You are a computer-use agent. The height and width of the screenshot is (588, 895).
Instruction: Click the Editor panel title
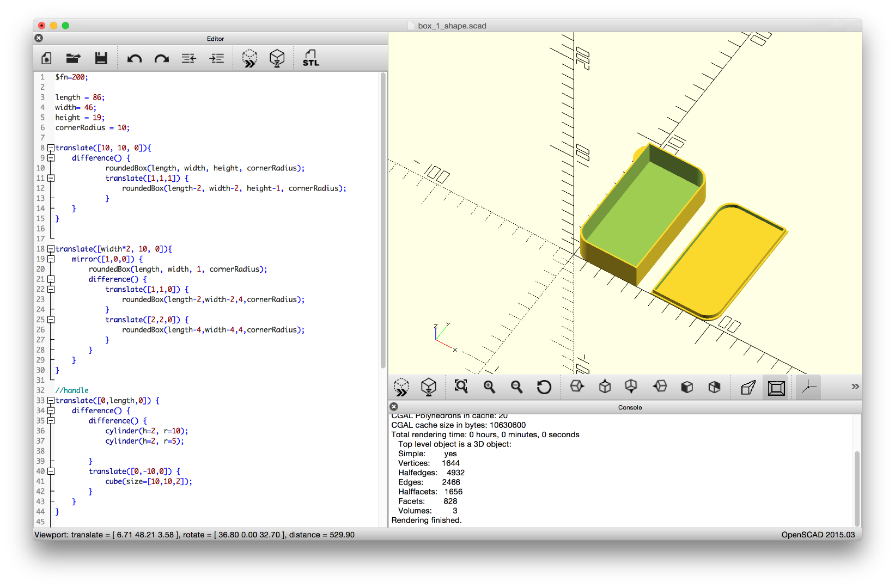(216, 39)
